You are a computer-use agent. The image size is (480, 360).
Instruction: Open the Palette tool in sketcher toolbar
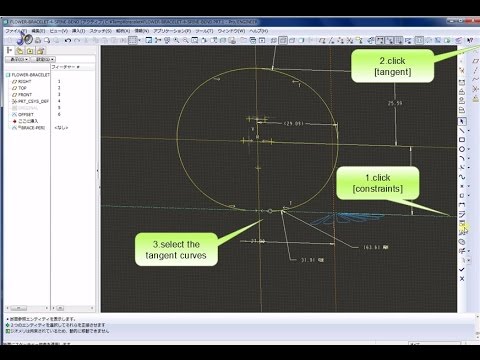[462, 242]
